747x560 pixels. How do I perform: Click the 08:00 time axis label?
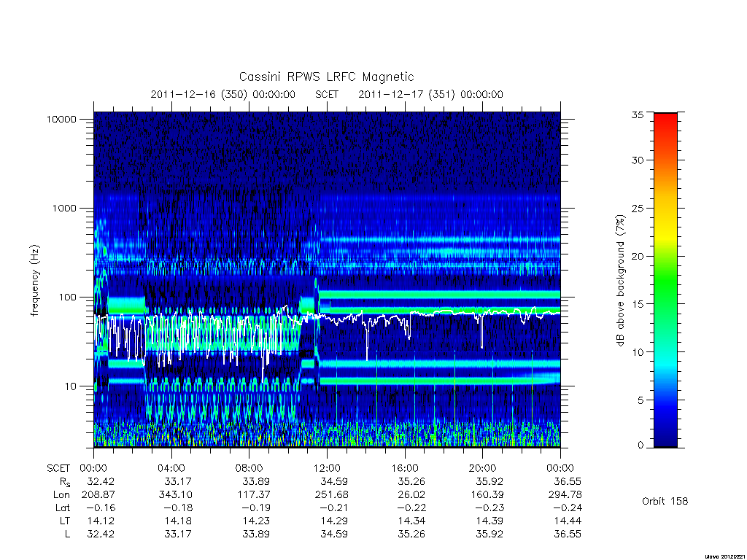tap(249, 468)
